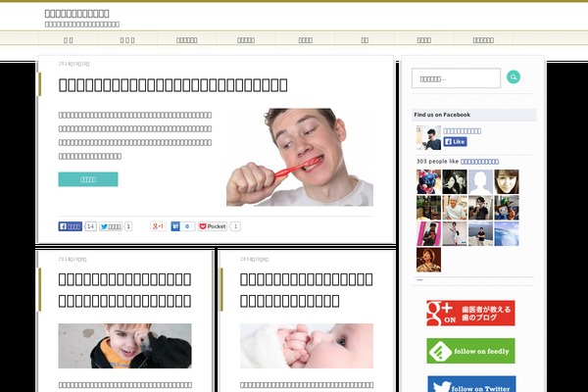Image resolution: width=588 pixels, height=392 pixels.
Task: Click the Hatena bookmark B! button
Action: (x=175, y=226)
